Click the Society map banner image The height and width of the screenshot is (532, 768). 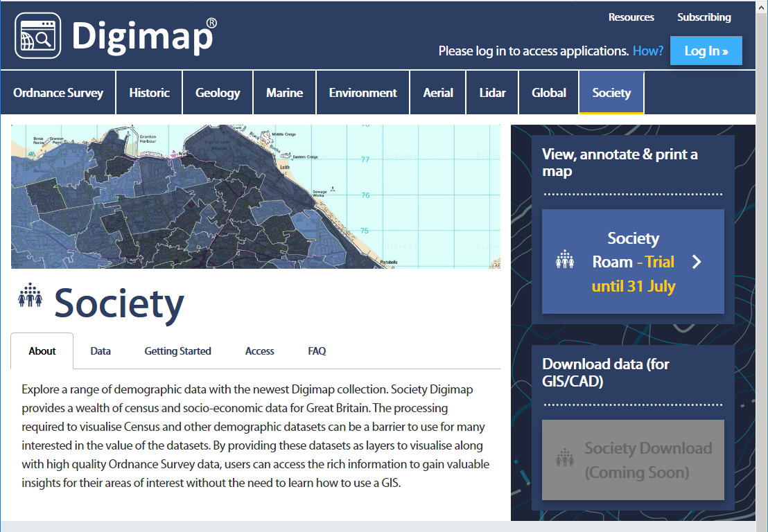click(255, 197)
